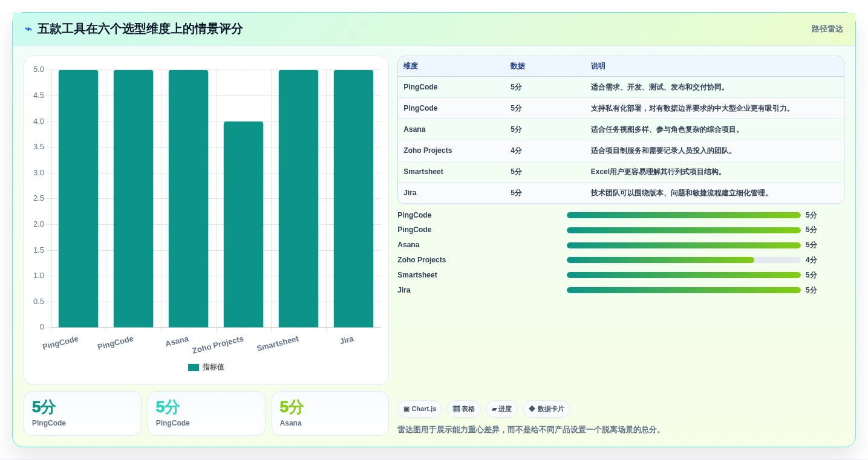Image resolution: width=868 pixels, height=460 pixels.
Task: Click the Chart.js chip
Action: [x=420, y=409]
